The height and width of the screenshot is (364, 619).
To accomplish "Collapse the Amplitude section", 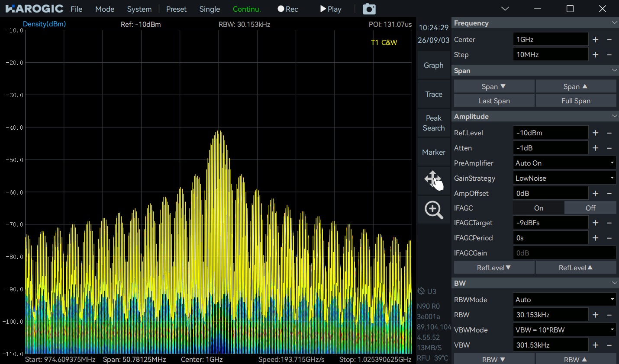I will [614, 116].
